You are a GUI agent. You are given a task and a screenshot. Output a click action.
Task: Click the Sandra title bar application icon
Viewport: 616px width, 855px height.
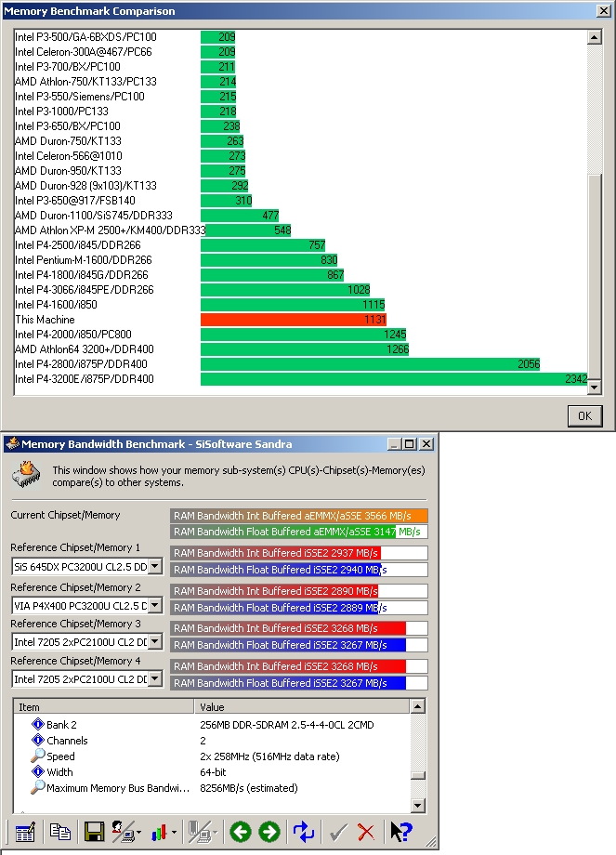[12, 444]
